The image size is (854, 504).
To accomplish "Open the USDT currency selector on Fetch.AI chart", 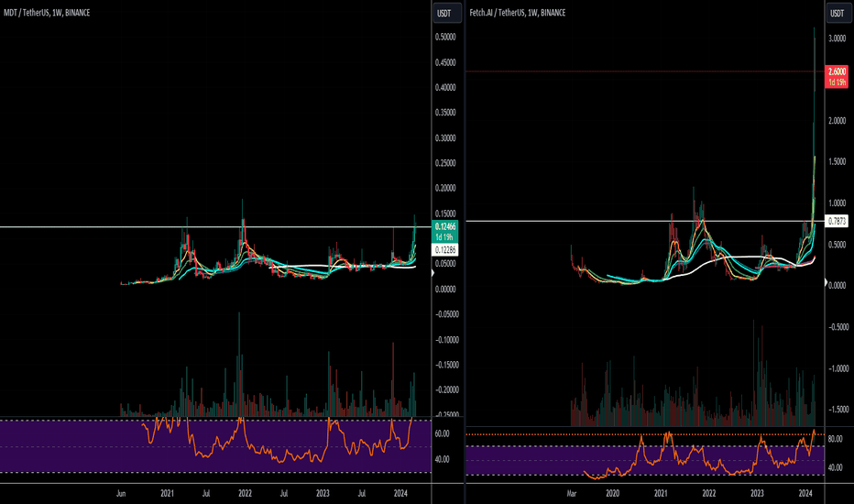I will click(838, 13).
